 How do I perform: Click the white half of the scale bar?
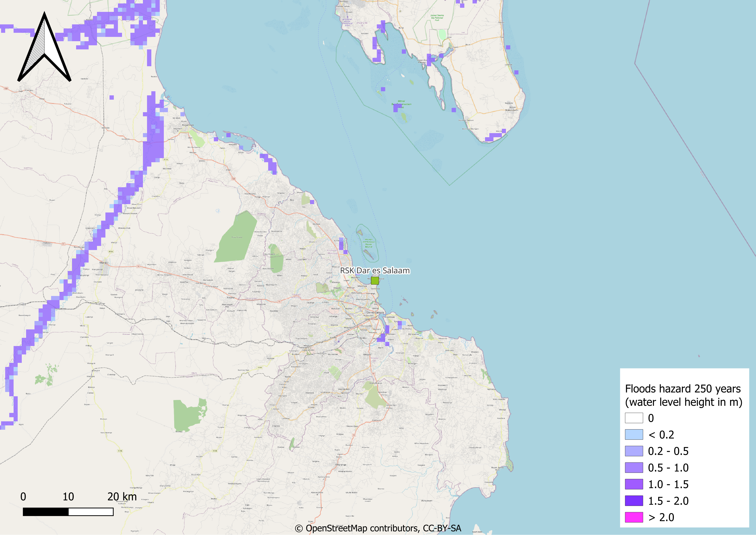pyautogui.click(x=91, y=512)
